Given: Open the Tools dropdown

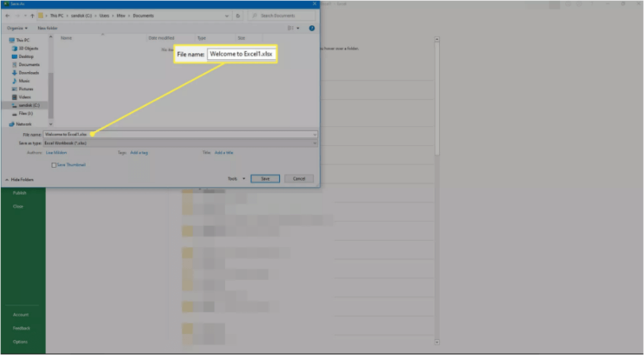Looking at the screenshot, I should (233, 179).
